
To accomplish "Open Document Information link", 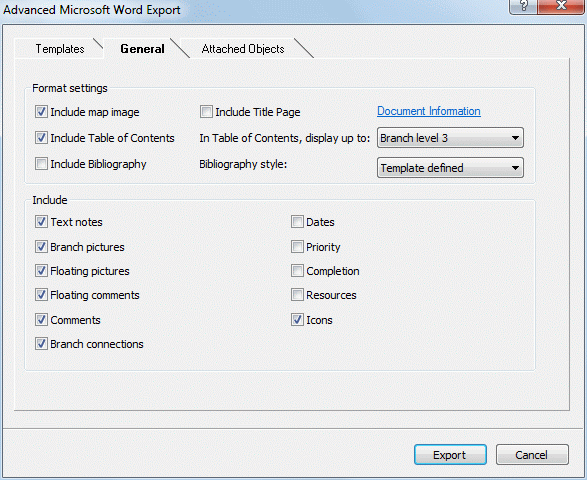I will 429,111.
